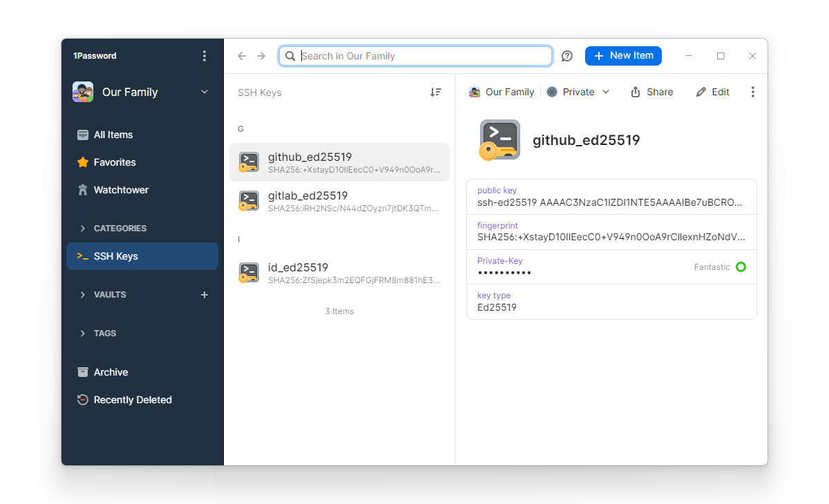Image resolution: width=829 pixels, height=504 pixels.
Task: Open Recently Deleted in sidebar
Action: (x=142, y=400)
